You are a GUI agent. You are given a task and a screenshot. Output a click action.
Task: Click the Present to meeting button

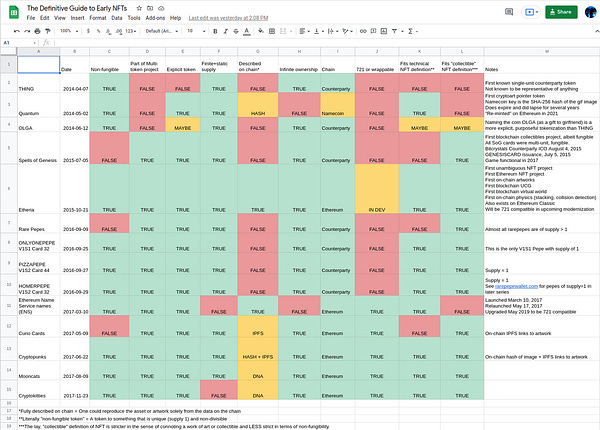[x=531, y=12]
